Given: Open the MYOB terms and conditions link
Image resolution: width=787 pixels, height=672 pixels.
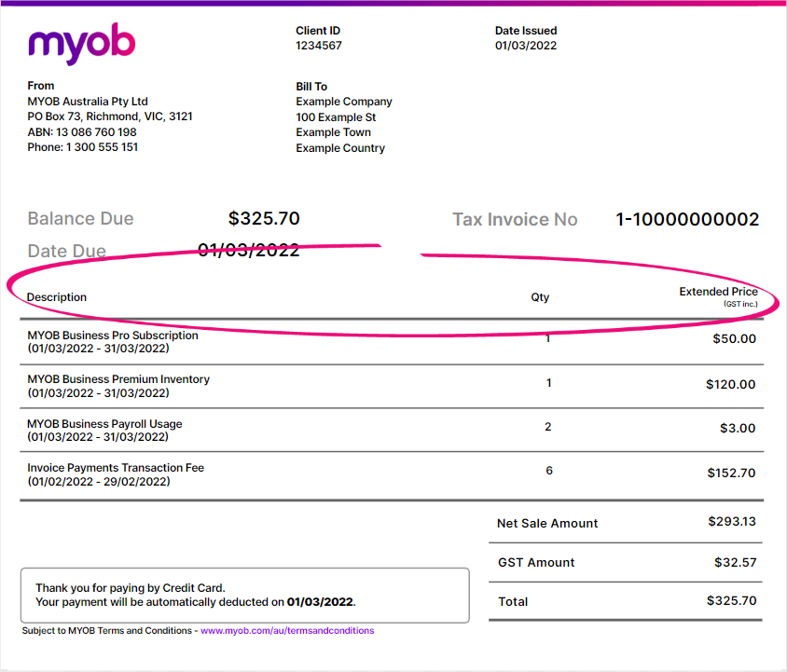Looking at the screenshot, I should click(287, 631).
